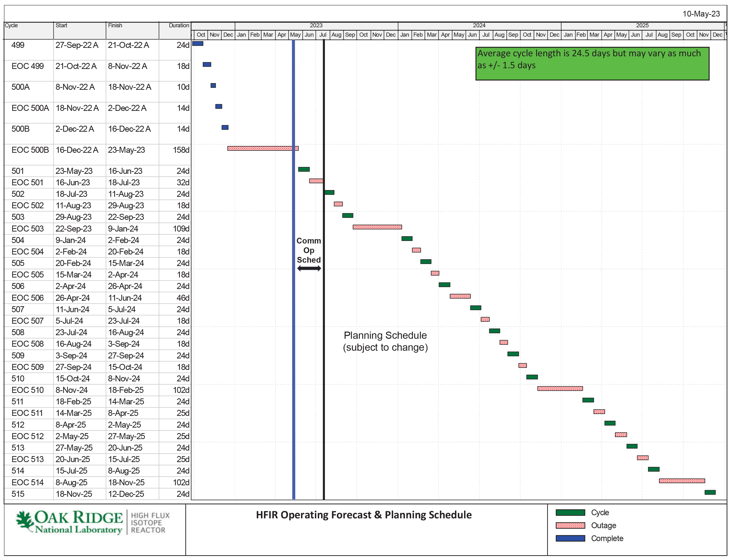This screenshot has width=733, height=560.
Task: Click the green cycle 515 bar
Action: pos(710,493)
